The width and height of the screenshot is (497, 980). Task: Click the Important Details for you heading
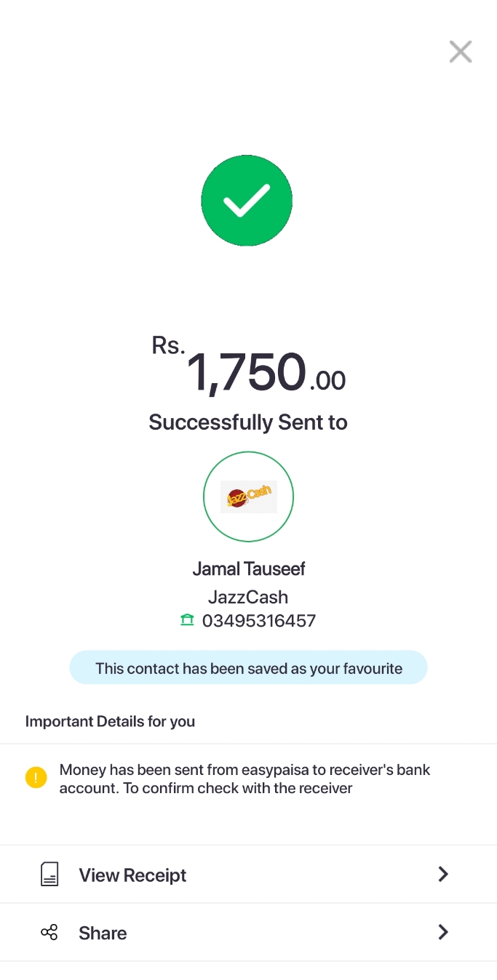110,721
